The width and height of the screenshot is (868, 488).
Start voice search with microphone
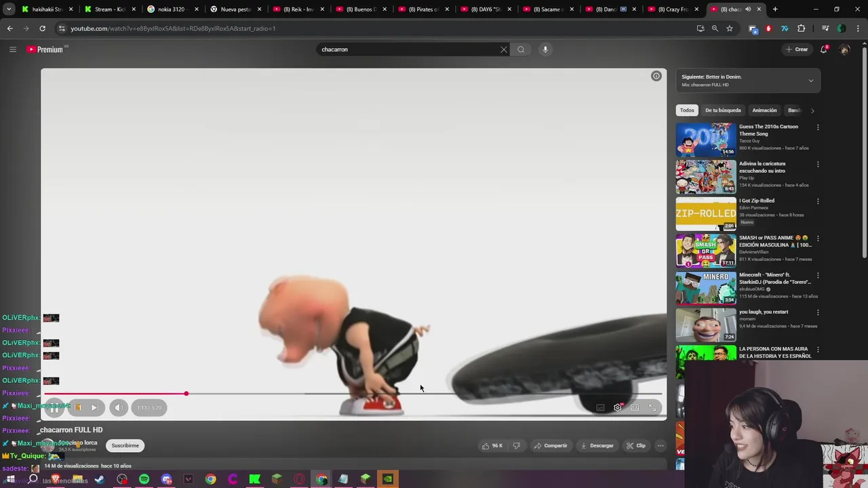545,49
